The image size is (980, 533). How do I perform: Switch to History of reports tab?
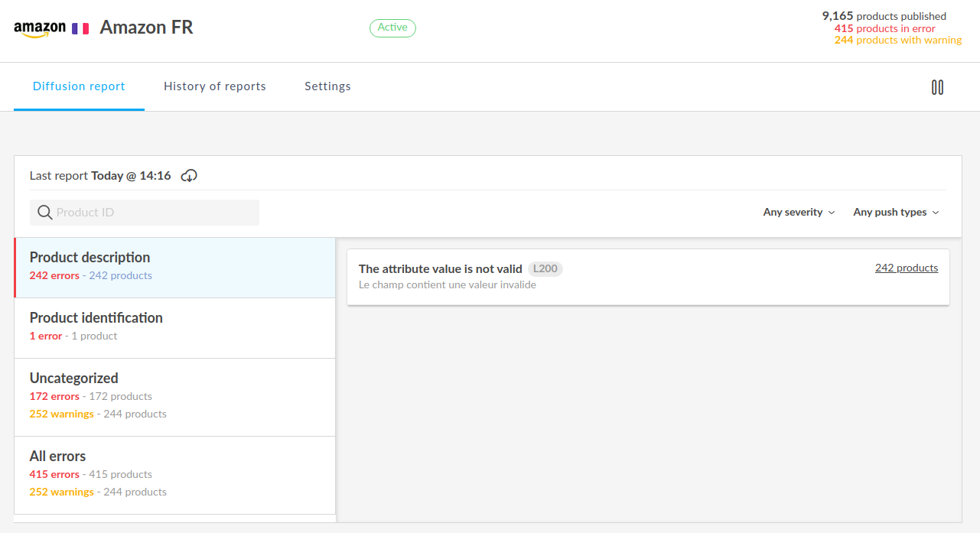point(215,86)
